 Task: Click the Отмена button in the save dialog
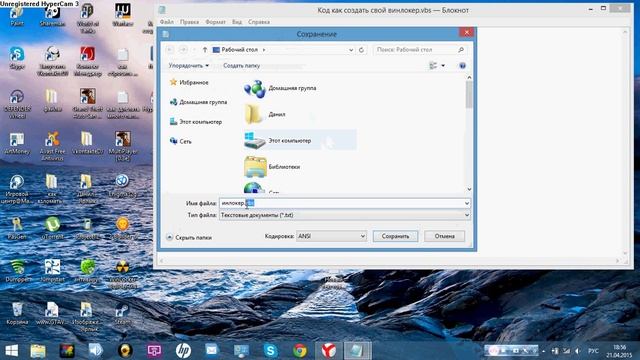(444, 236)
